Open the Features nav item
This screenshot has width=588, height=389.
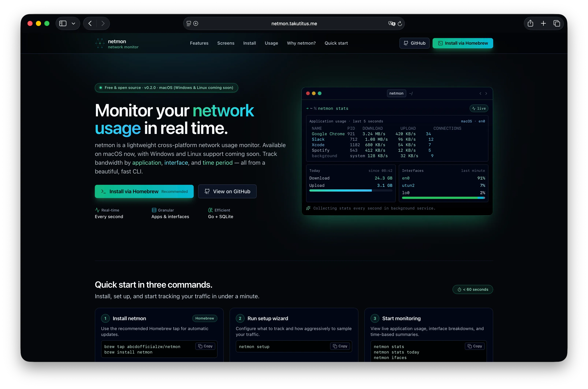(x=199, y=43)
